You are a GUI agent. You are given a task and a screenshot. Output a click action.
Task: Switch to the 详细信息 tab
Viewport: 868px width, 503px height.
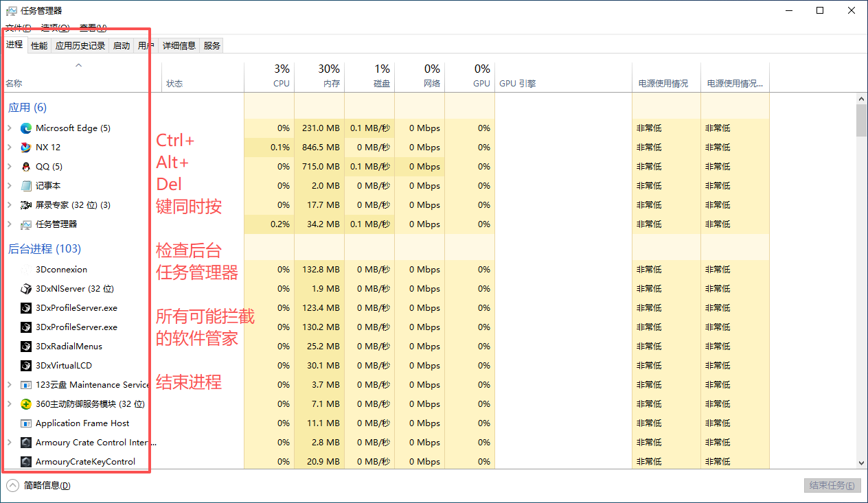[x=179, y=46]
